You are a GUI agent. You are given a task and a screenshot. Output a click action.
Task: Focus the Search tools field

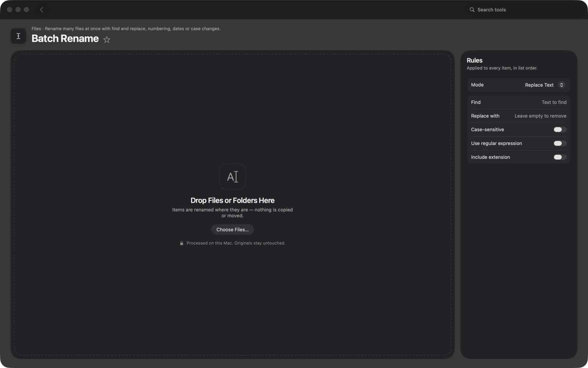point(491,10)
